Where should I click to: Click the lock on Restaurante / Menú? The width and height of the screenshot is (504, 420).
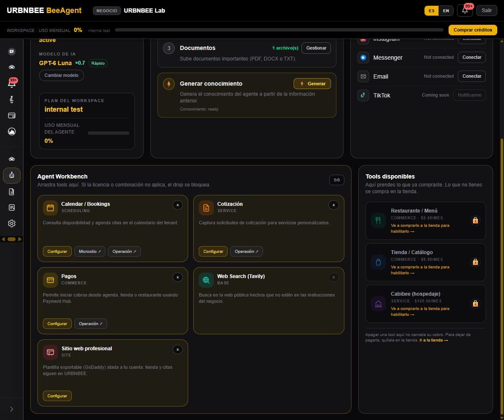(475, 220)
